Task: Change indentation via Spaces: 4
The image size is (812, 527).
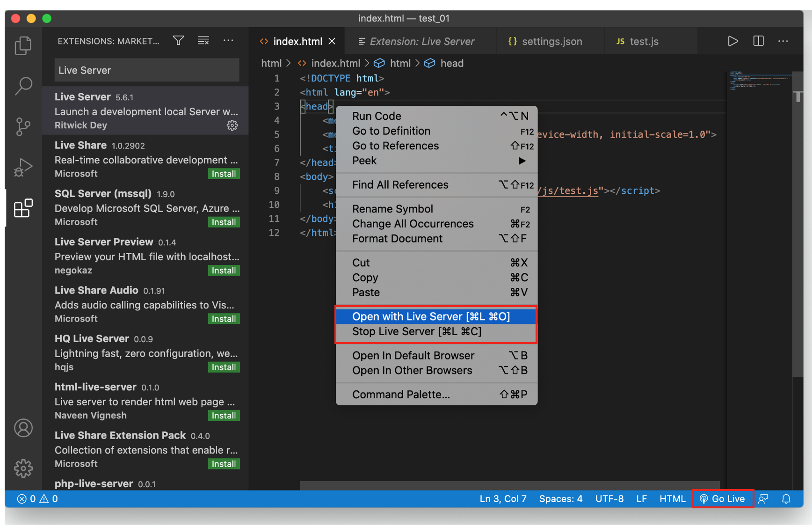Action: point(560,499)
